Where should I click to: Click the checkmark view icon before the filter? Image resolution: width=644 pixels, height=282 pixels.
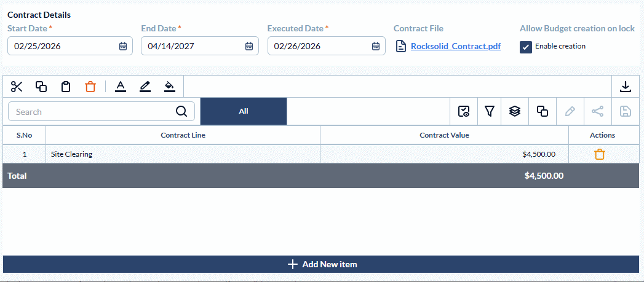click(464, 111)
